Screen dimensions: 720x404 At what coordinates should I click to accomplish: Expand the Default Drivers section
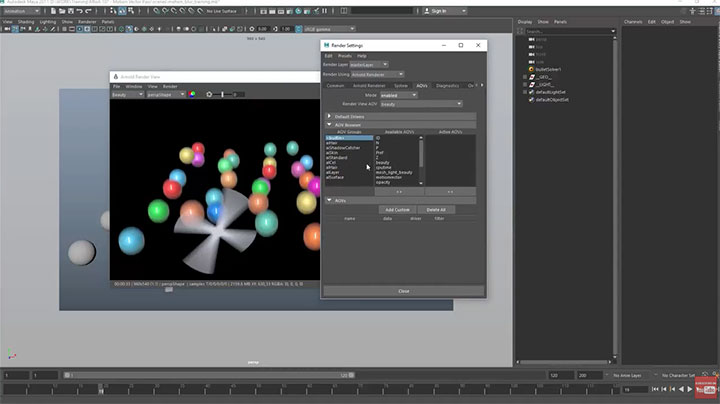point(329,116)
